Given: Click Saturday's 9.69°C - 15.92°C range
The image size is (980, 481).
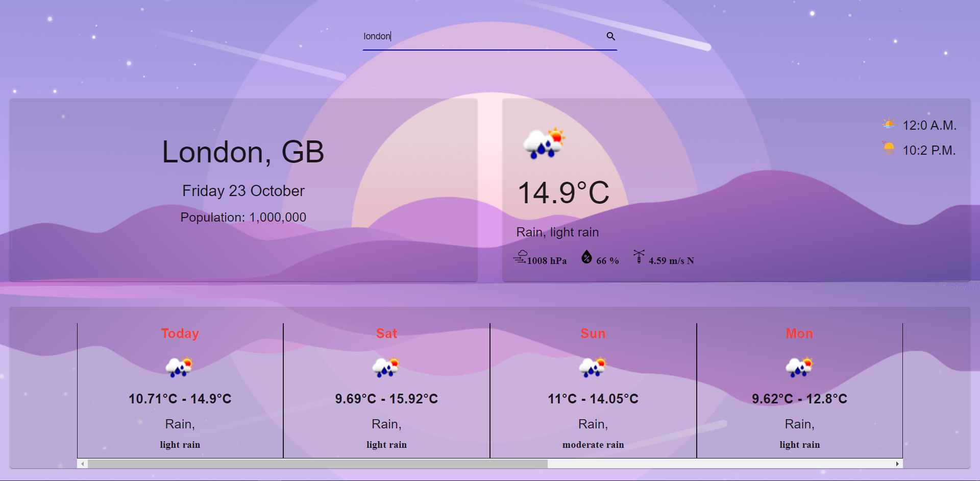Looking at the screenshot, I should [x=386, y=399].
